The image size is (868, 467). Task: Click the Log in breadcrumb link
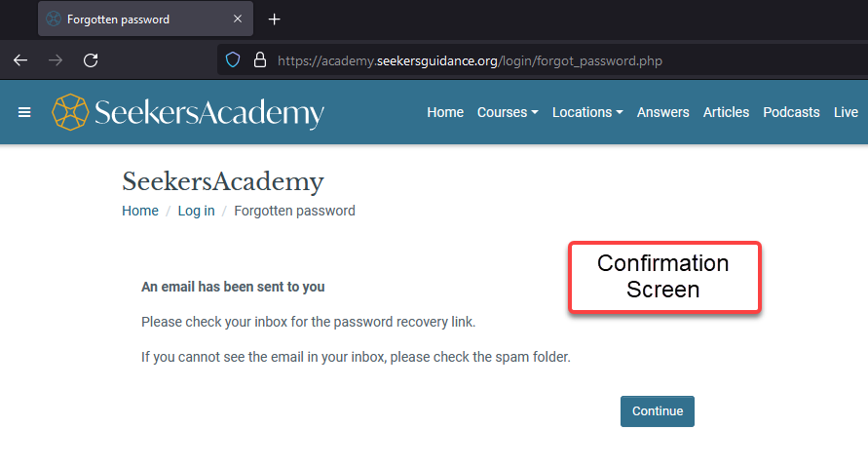tap(196, 211)
